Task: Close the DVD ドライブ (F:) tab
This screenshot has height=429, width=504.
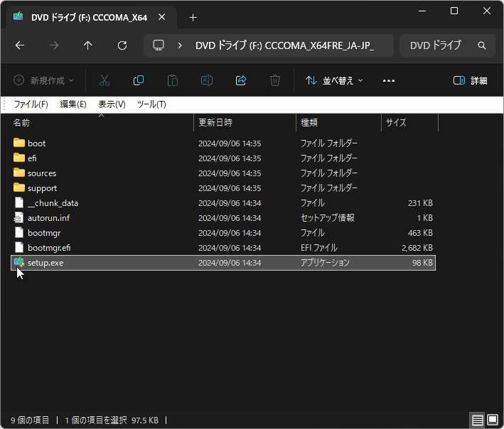Action: coord(162,17)
